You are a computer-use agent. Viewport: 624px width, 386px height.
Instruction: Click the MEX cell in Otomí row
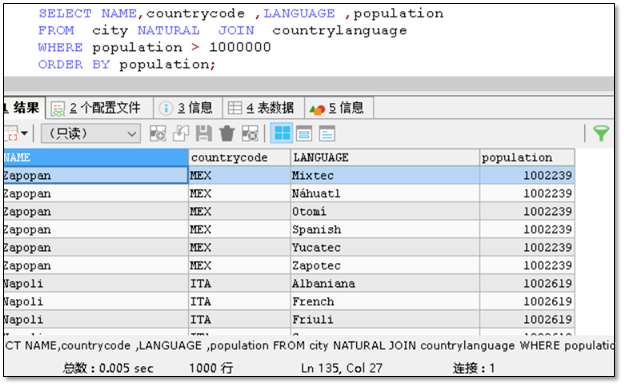click(x=239, y=211)
